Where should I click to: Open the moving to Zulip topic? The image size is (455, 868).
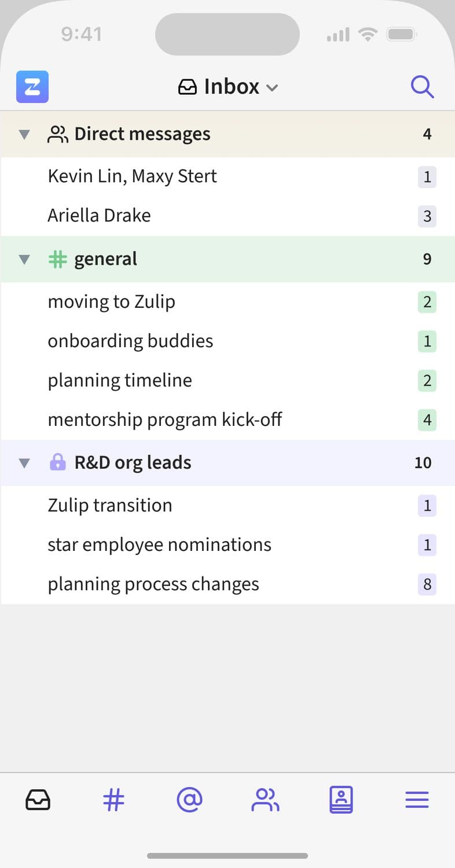(x=111, y=301)
